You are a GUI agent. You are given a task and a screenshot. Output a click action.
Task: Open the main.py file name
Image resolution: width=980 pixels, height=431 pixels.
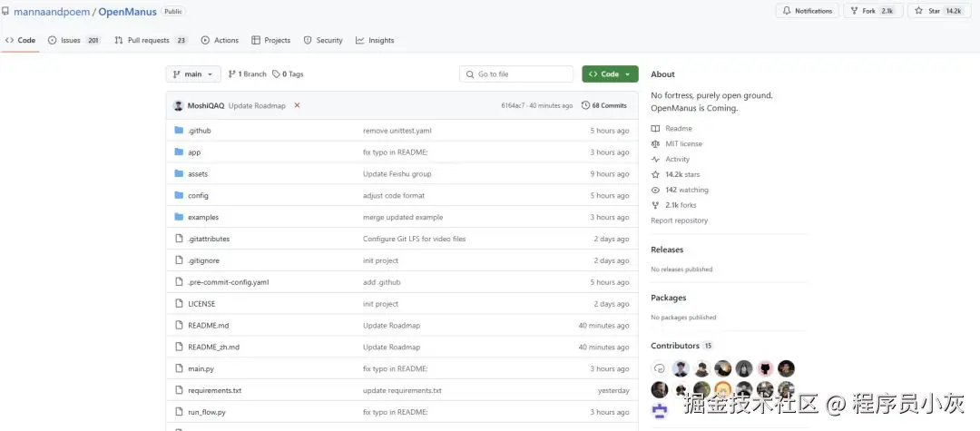point(201,368)
